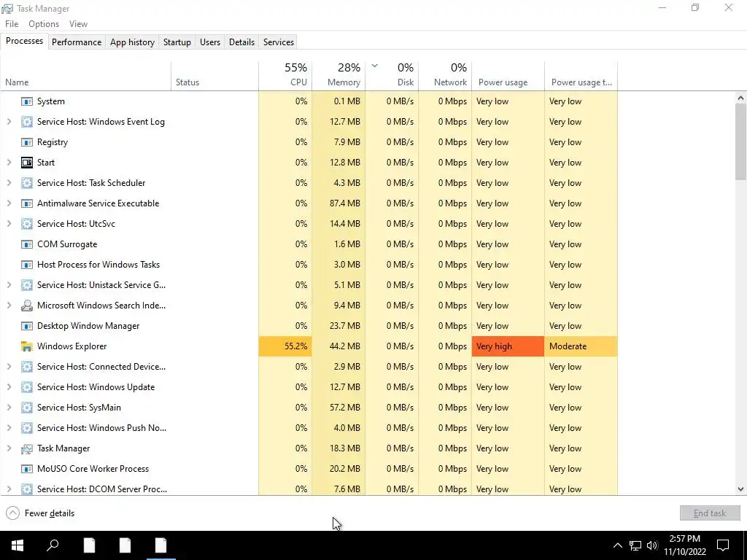Image resolution: width=747 pixels, height=560 pixels.
Task: Click the Windows Explorer folder icon
Action: tap(27, 346)
